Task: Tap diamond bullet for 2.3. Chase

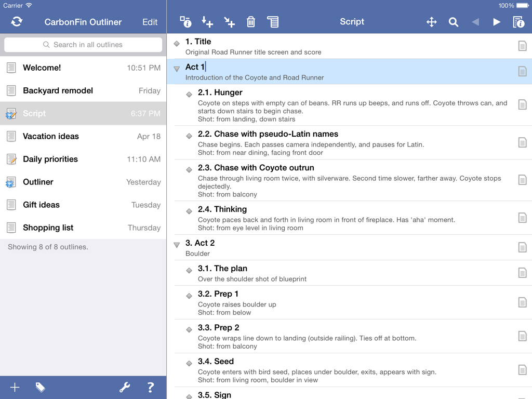Action: (189, 170)
